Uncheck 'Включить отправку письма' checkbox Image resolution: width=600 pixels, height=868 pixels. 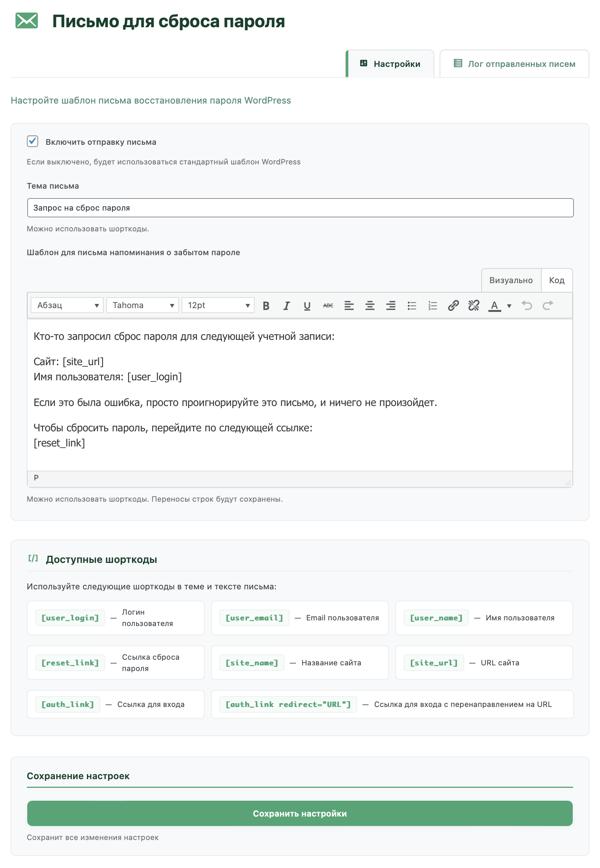(x=33, y=141)
